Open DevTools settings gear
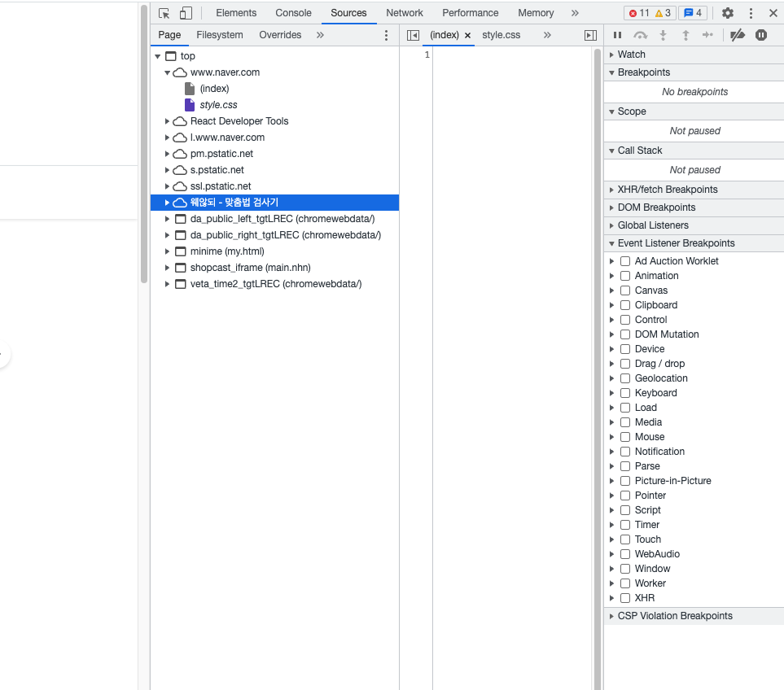The width and height of the screenshot is (784, 690). (x=728, y=13)
